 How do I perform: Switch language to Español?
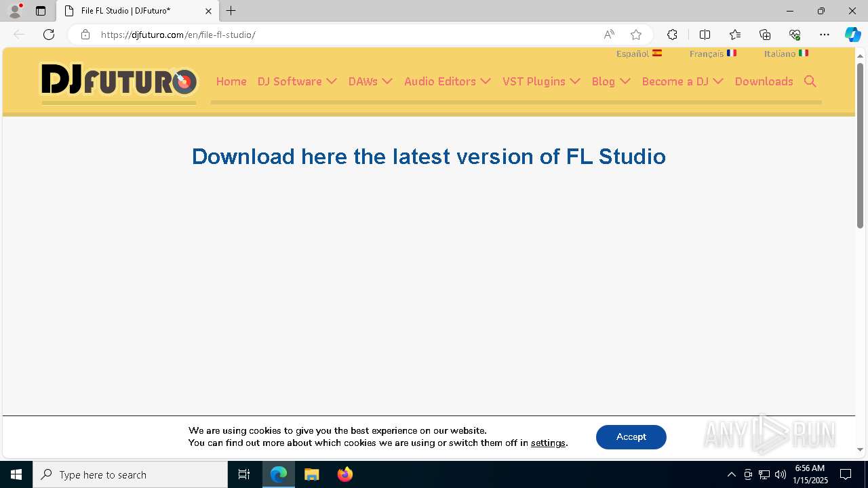(639, 54)
